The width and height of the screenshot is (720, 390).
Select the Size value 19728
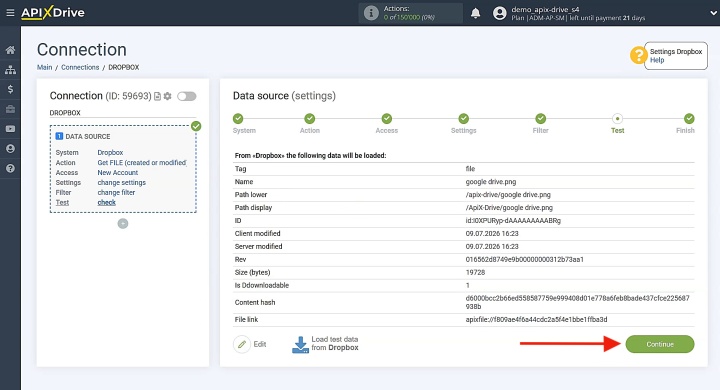pyautogui.click(x=475, y=272)
